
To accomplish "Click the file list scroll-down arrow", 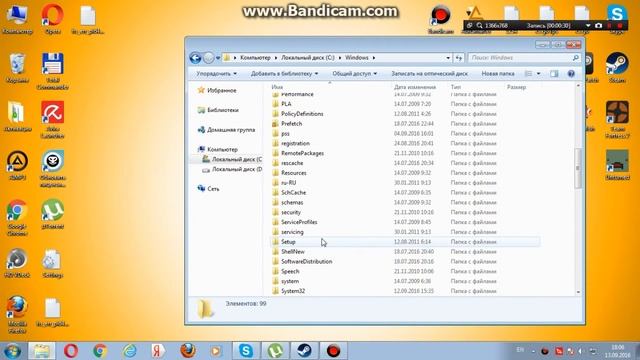I will click(578, 292).
